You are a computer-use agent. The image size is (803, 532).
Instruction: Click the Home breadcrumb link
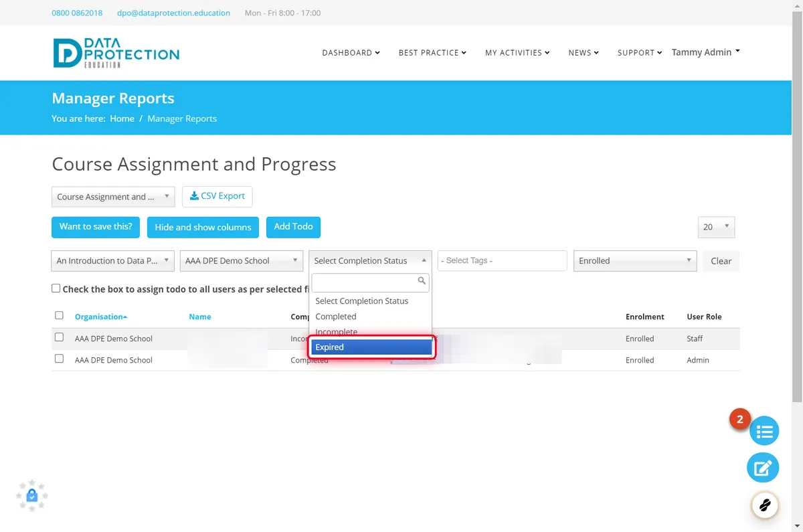[x=122, y=118]
